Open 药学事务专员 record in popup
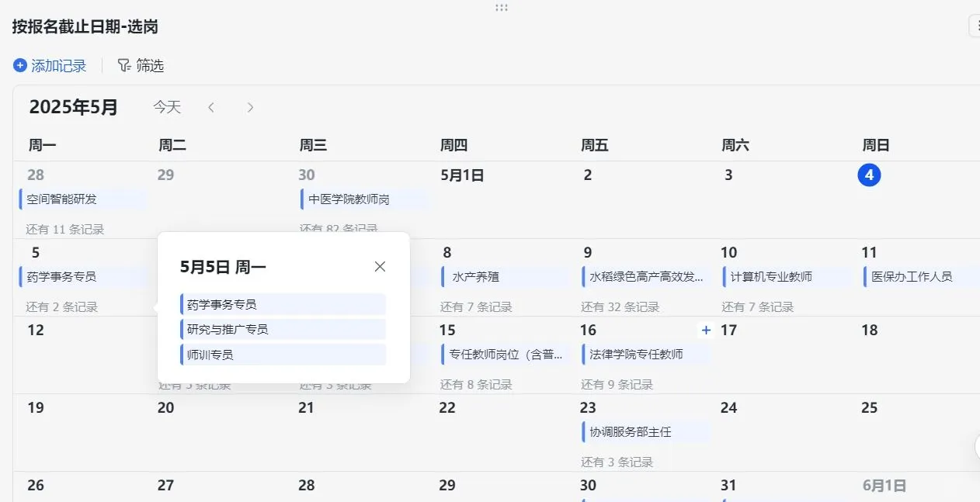Screen dimensions: 980x502 (283, 304)
